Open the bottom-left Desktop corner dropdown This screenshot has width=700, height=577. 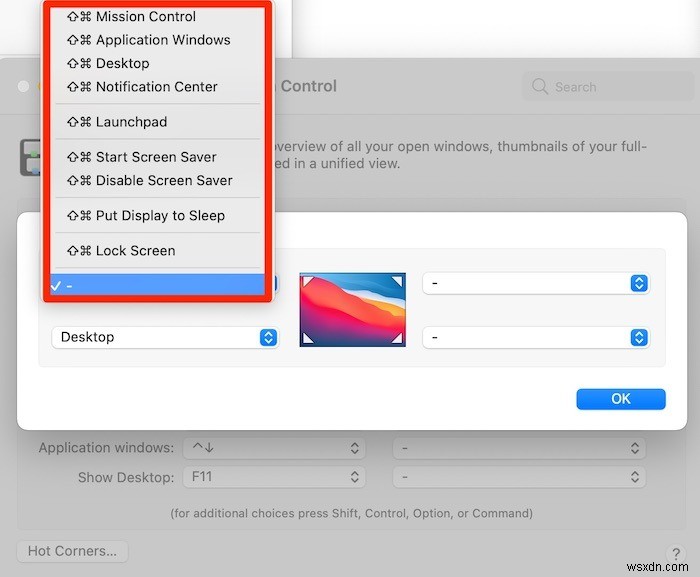click(165, 337)
